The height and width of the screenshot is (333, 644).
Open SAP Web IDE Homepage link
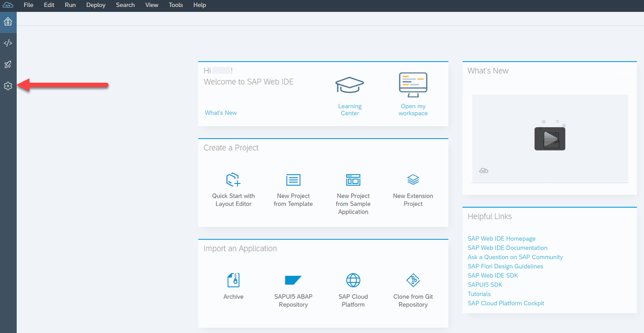pos(501,239)
